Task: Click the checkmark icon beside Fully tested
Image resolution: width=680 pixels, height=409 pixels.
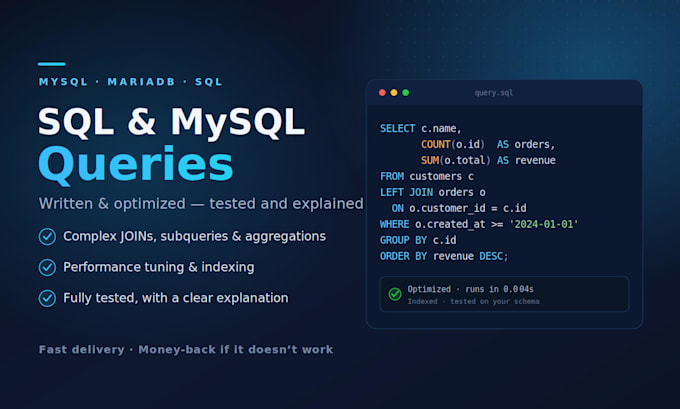Action: point(47,298)
